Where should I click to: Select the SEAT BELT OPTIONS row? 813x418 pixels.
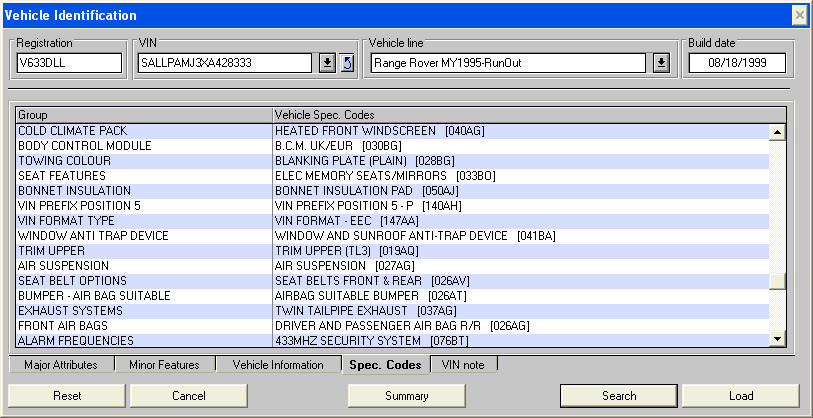tap(393, 281)
